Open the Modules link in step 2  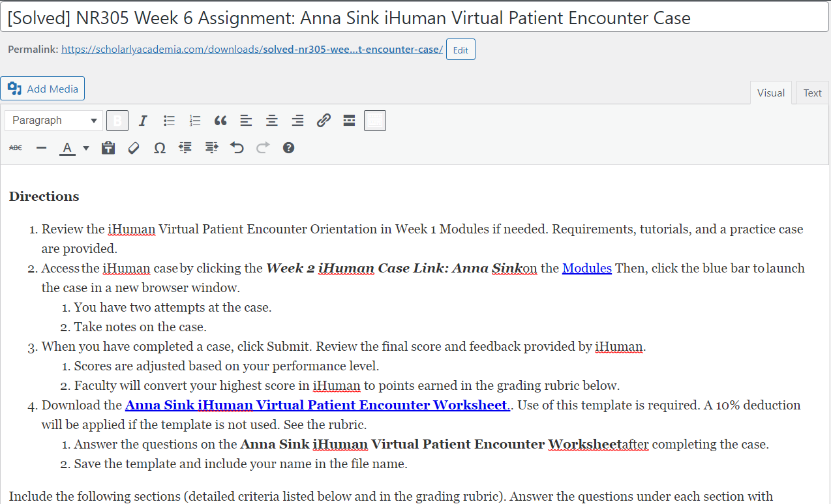(x=587, y=268)
